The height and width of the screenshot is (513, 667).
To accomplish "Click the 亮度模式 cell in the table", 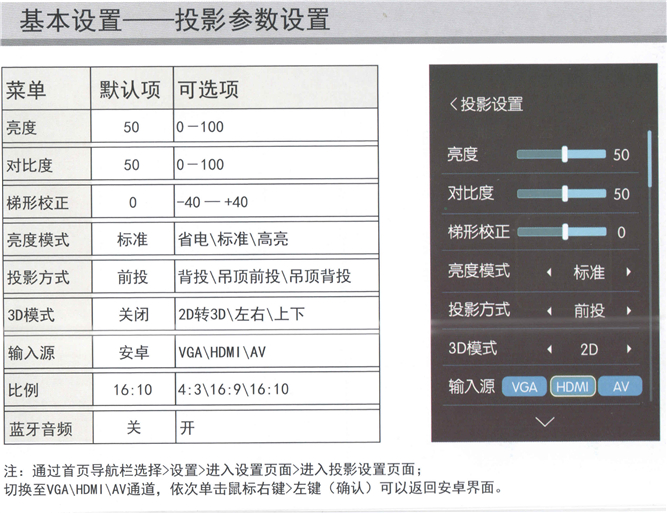I will (48, 239).
